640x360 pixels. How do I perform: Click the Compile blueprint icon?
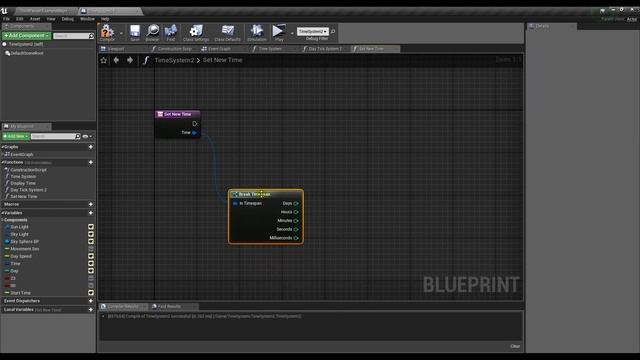pos(107,32)
